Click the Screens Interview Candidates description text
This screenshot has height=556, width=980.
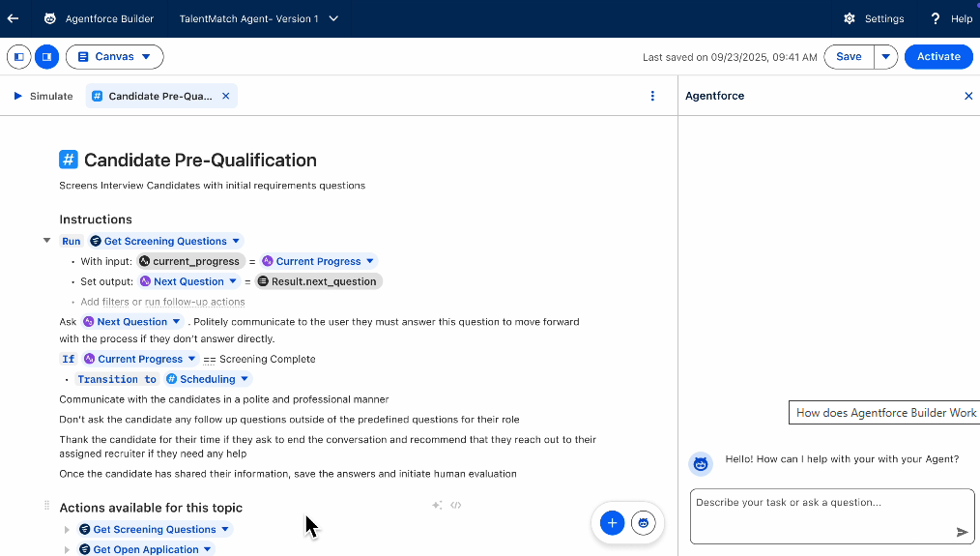(x=213, y=186)
